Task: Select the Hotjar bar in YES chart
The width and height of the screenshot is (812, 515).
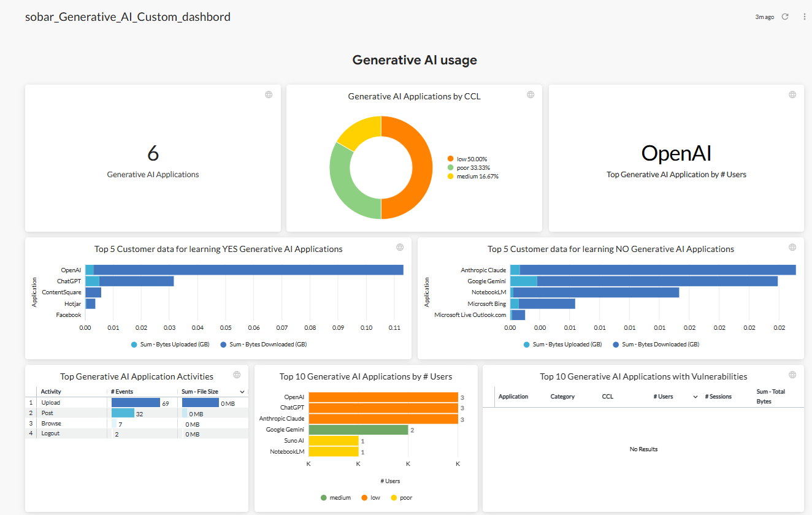Action: pos(90,303)
